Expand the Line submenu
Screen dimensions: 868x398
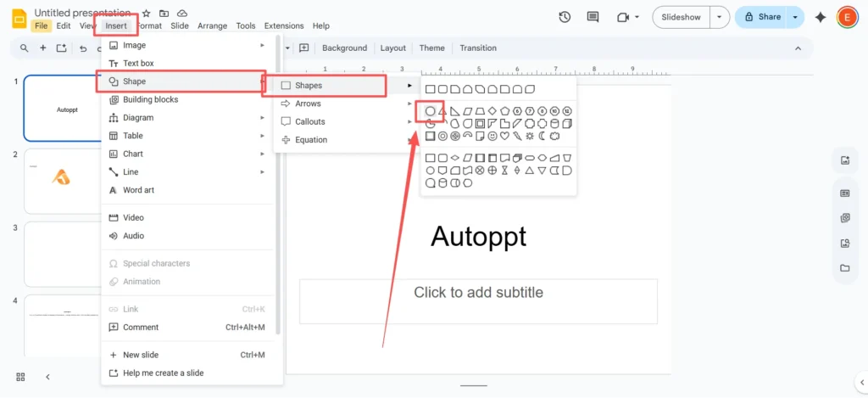pos(263,171)
